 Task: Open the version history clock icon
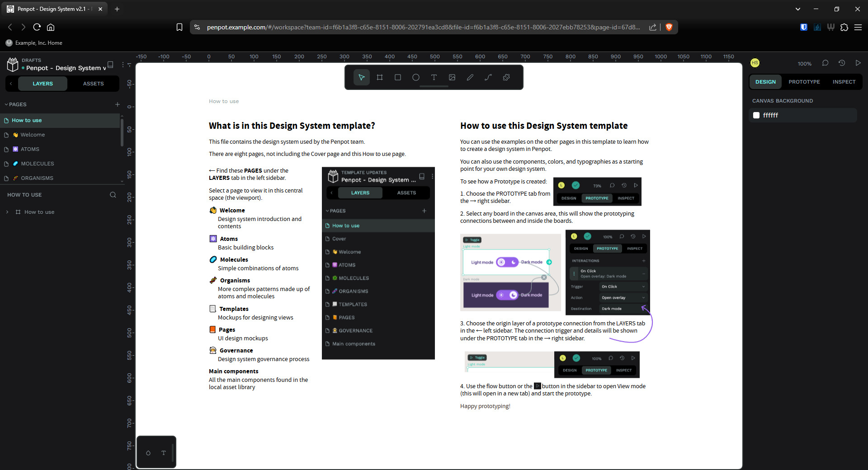pyautogui.click(x=841, y=63)
